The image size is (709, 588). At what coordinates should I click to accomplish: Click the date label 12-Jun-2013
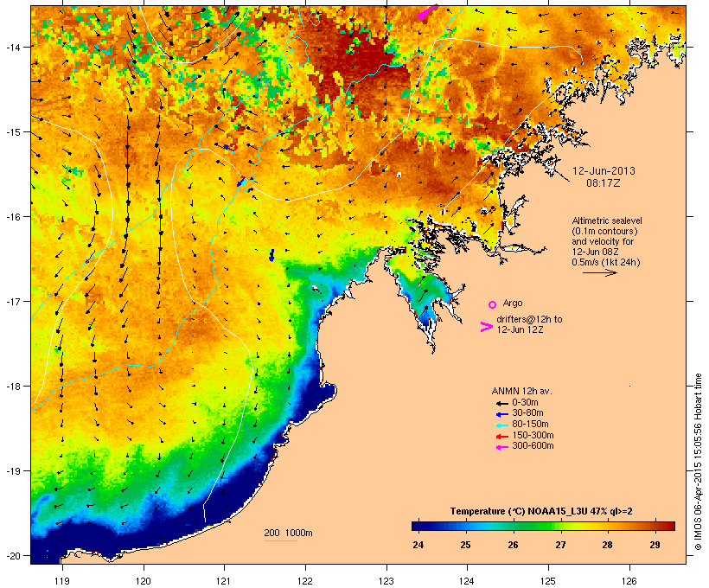pyautogui.click(x=604, y=171)
